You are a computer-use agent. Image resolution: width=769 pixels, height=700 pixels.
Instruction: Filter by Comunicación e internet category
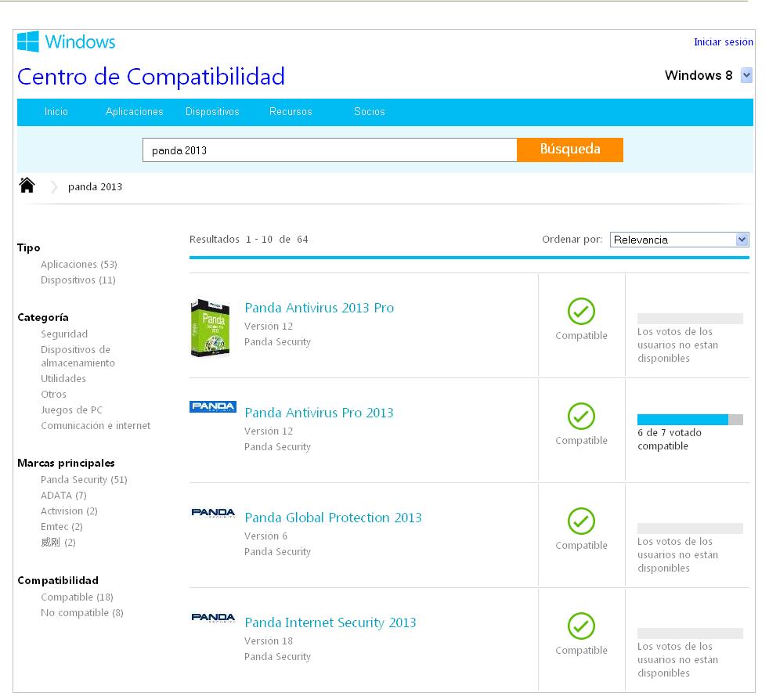click(96, 426)
